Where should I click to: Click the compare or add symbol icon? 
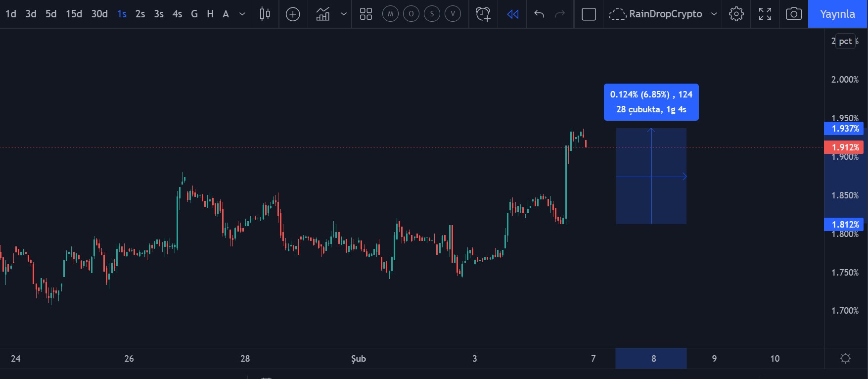[x=293, y=14]
